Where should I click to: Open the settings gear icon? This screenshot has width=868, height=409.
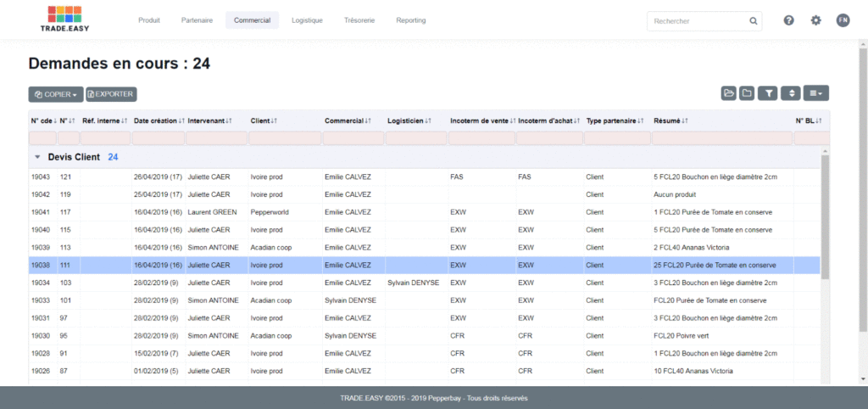(816, 20)
